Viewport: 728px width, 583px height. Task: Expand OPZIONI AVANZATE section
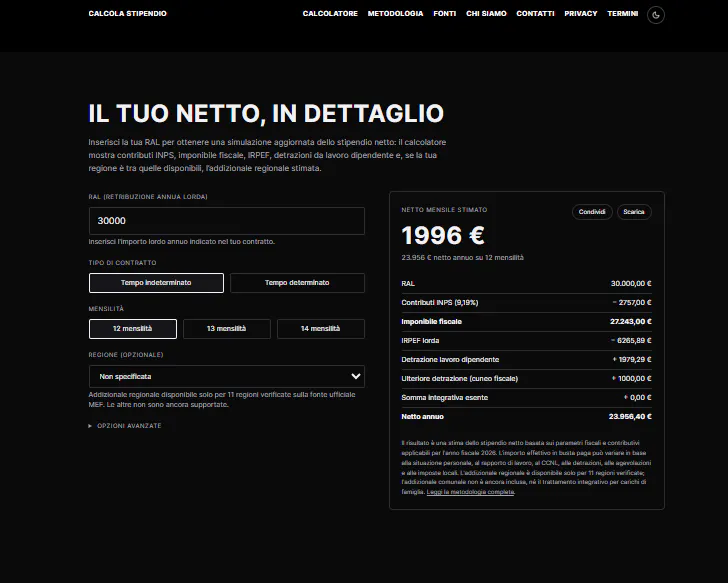125,426
